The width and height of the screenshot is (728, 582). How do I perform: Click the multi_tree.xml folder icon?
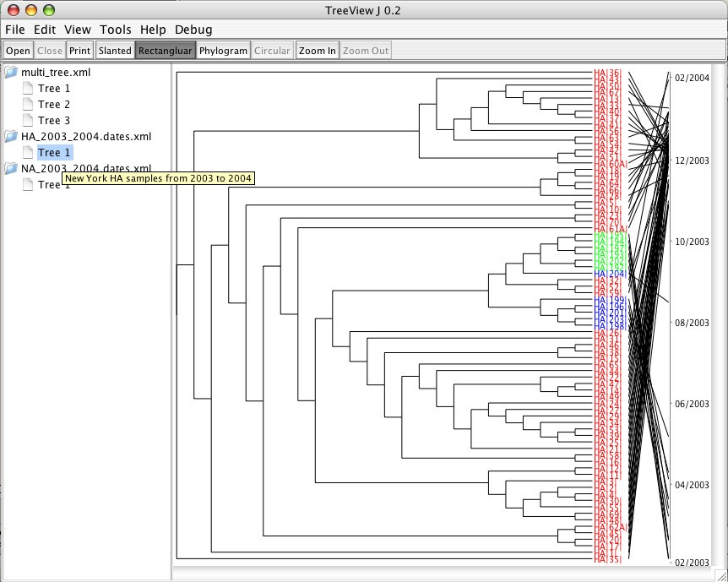point(11,73)
